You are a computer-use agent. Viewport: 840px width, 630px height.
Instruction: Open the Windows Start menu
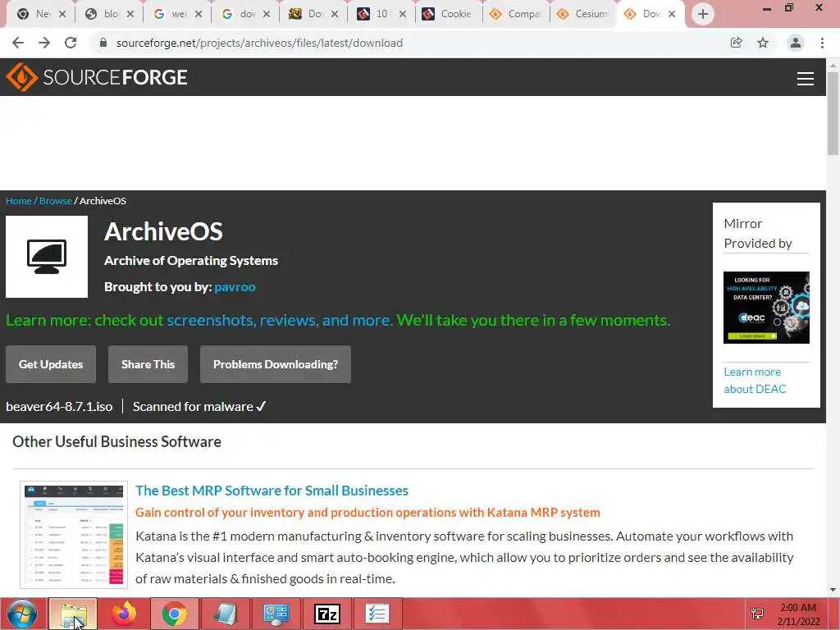coord(22,614)
